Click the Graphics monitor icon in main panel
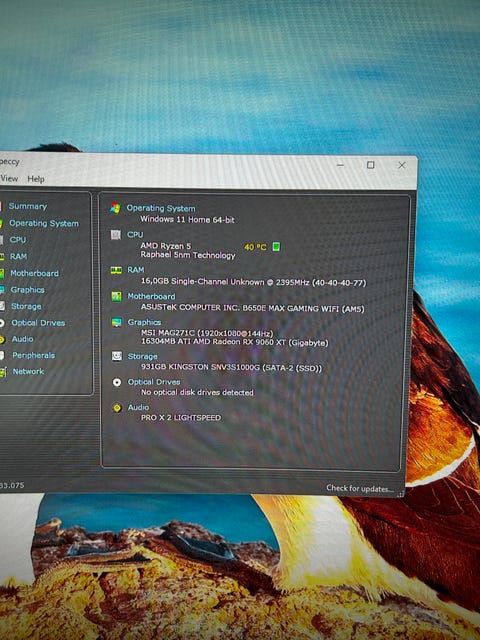This screenshot has width=480, height=640. 117,322
